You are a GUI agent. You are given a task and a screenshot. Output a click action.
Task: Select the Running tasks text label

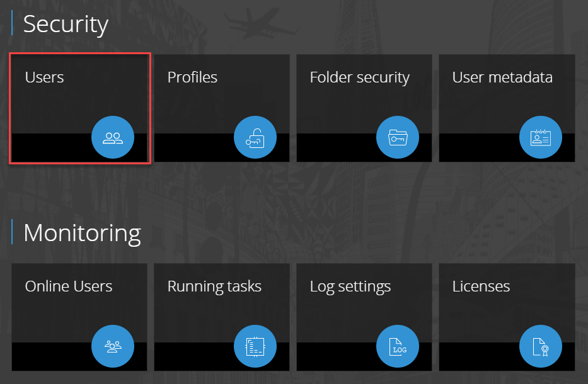point(214,286)
